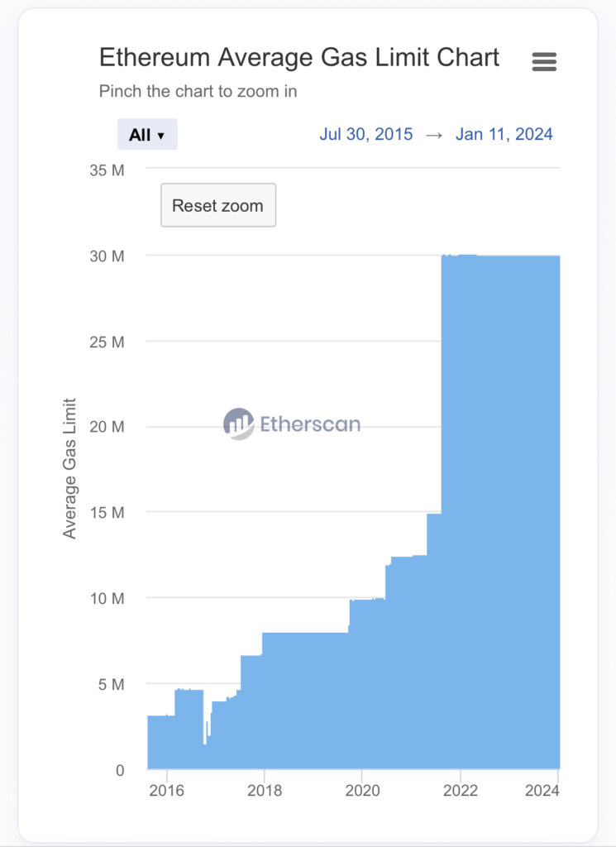Click the 2022 x-axis label
Image resolution: width=616 pixels, height=847 pixels.
tap(461, 790)
